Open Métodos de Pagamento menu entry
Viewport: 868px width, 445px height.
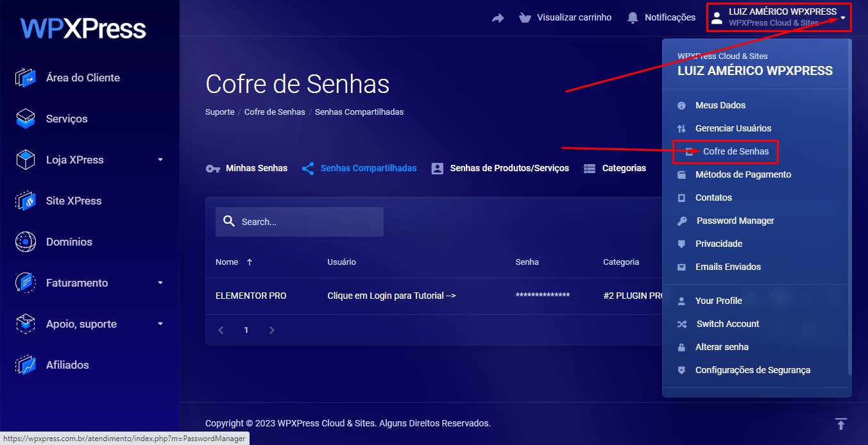(744, 174)
